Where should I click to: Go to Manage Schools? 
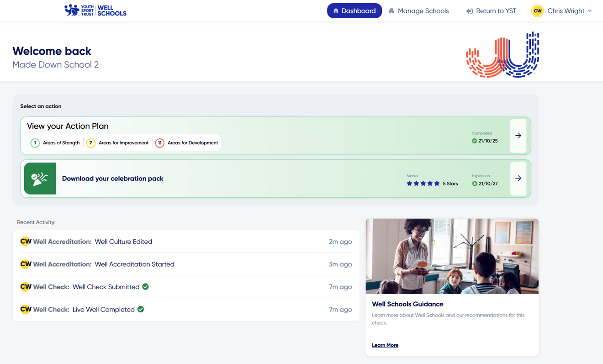[x=418, y=11]
